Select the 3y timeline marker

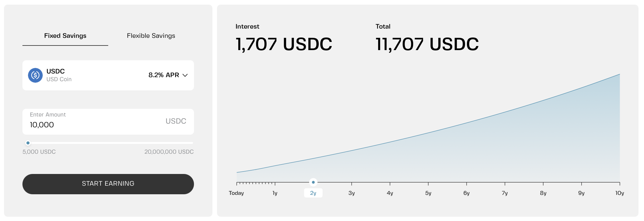pyautogui.click(x=352, y=193)
